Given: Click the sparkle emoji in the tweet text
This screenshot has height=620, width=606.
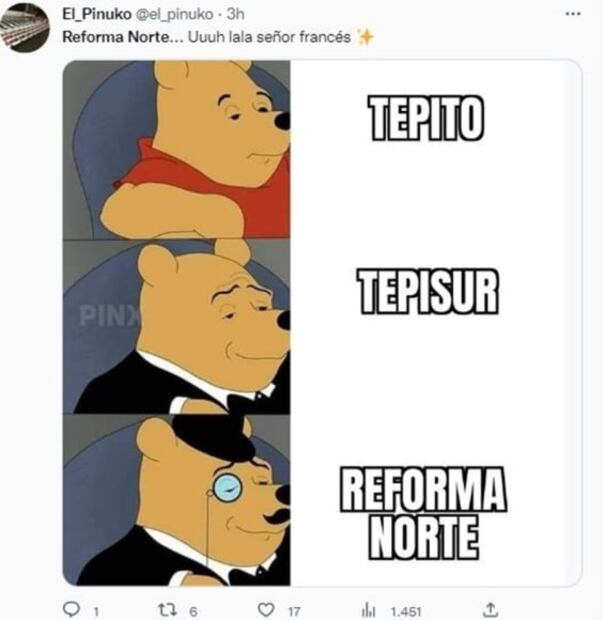Looking at the screenshot, I should coord(364,37).
